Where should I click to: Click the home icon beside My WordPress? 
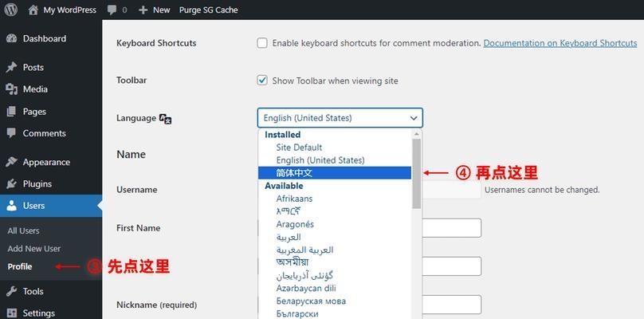[x=33, y=10]
